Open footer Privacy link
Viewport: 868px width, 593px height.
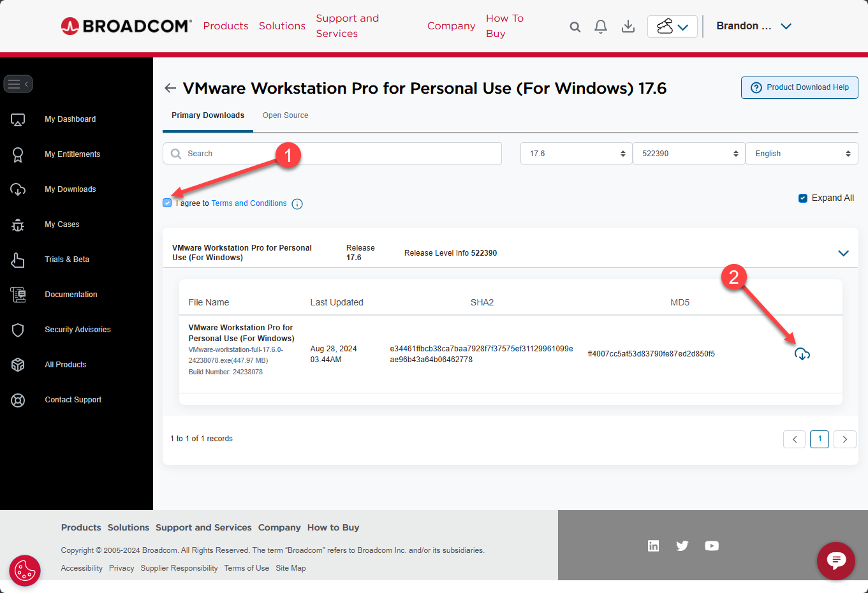click(121, 568)
